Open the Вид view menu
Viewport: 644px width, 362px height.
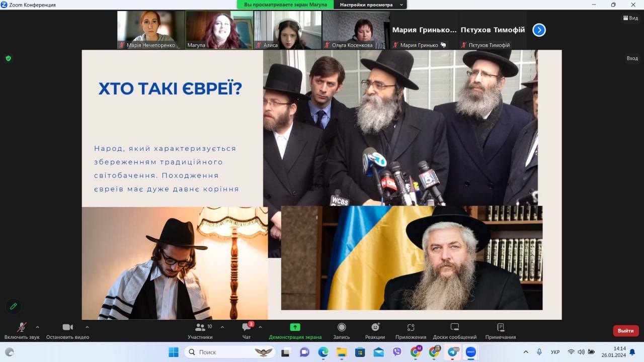pyautogui.click(x=631, y=18)
